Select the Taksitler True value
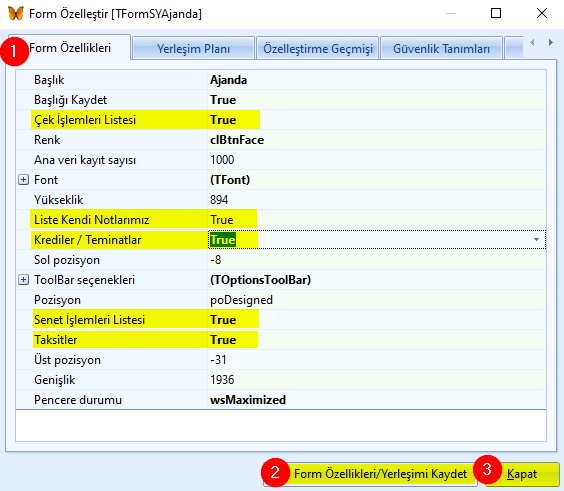Screen dimensions: 564x491 coord(223,340)
